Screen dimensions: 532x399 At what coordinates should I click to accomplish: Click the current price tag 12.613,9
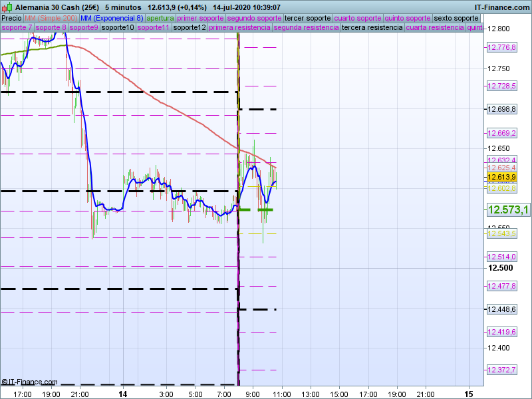click(501, 178)
